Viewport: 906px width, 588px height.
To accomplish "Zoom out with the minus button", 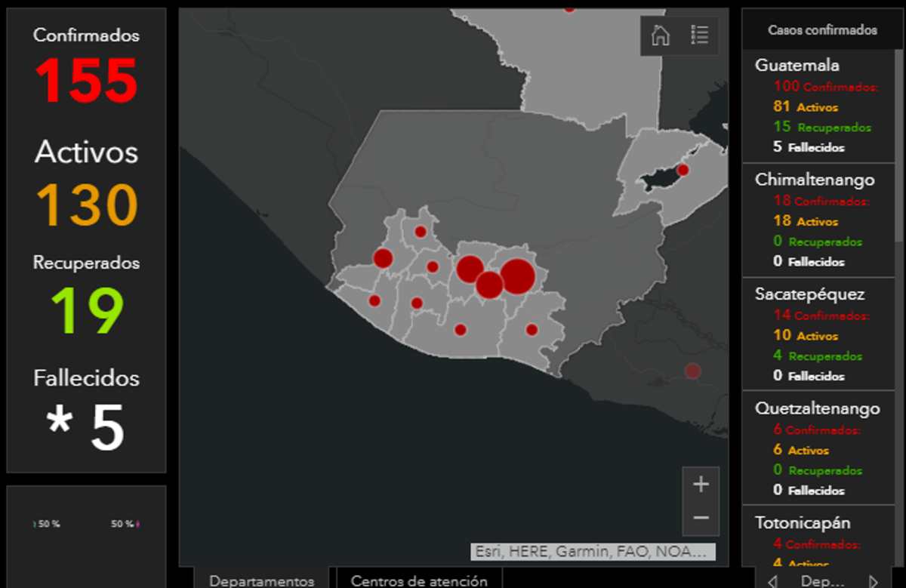I will point(701,518).
